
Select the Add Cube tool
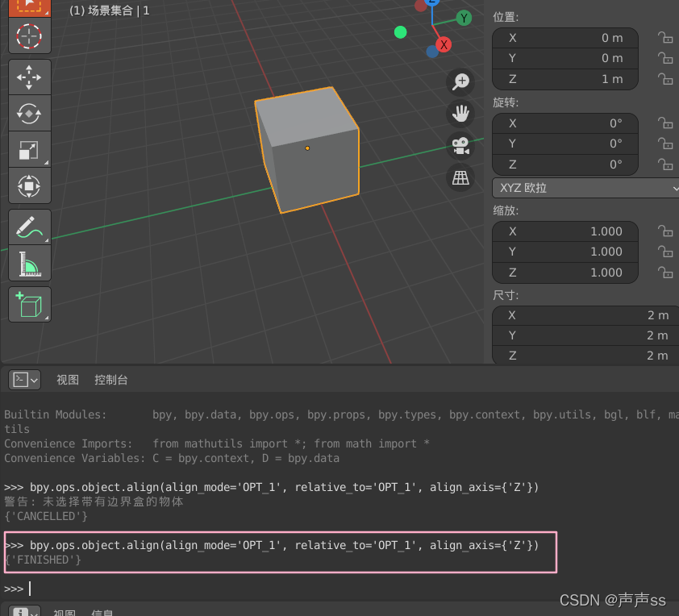click(30, 304)
